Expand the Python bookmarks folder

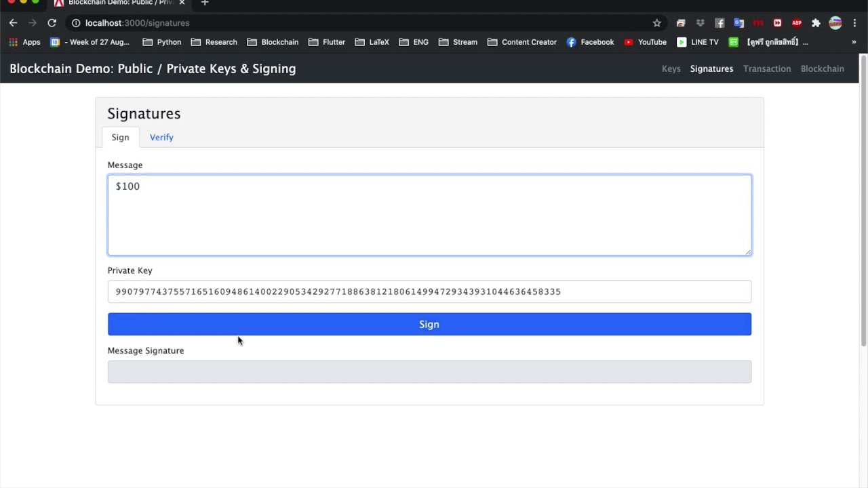162,42
